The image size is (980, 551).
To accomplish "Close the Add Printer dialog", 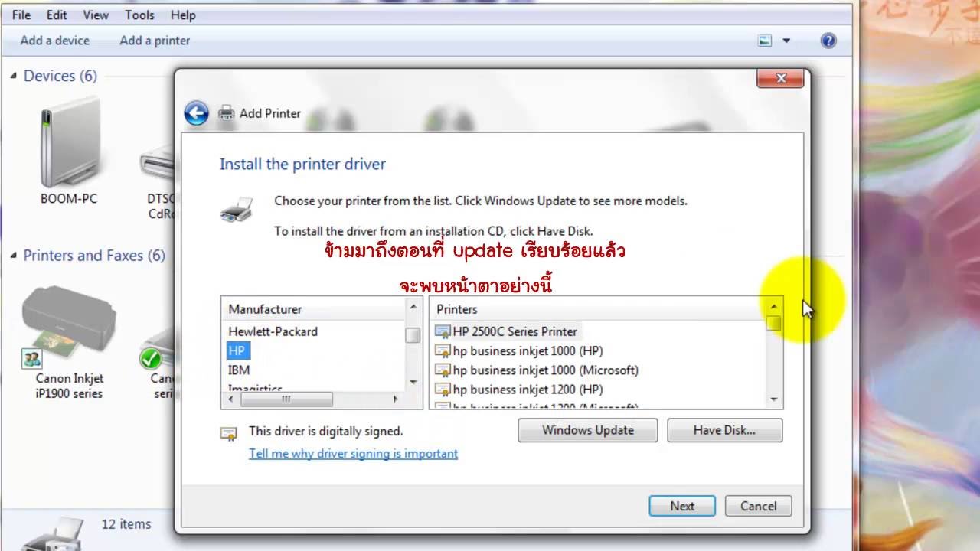I will (781, 78).
